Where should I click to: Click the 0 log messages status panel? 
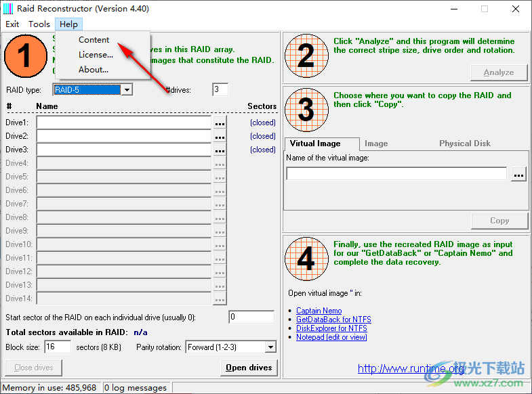(137, 387)
